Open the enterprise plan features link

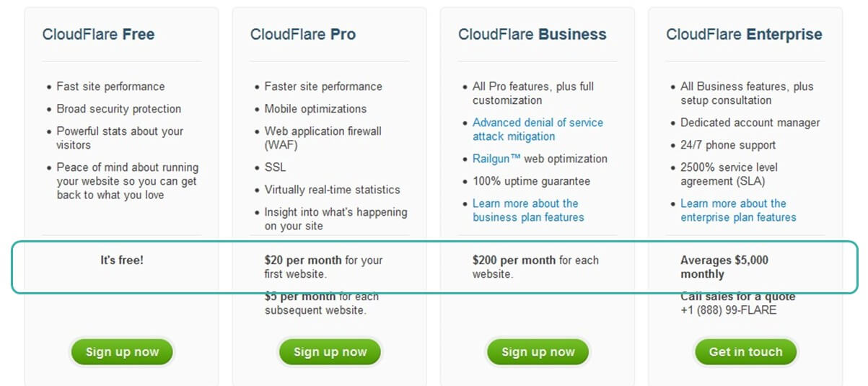coord(737,210)
